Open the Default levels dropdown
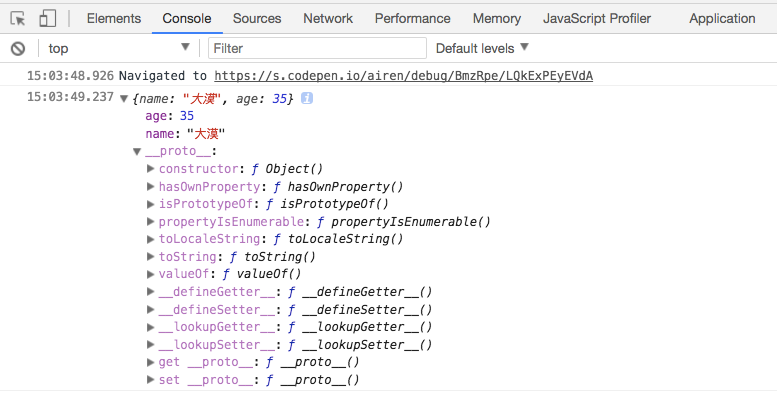Viewport: 777px width, 395px height. click(x=482, y=49)
